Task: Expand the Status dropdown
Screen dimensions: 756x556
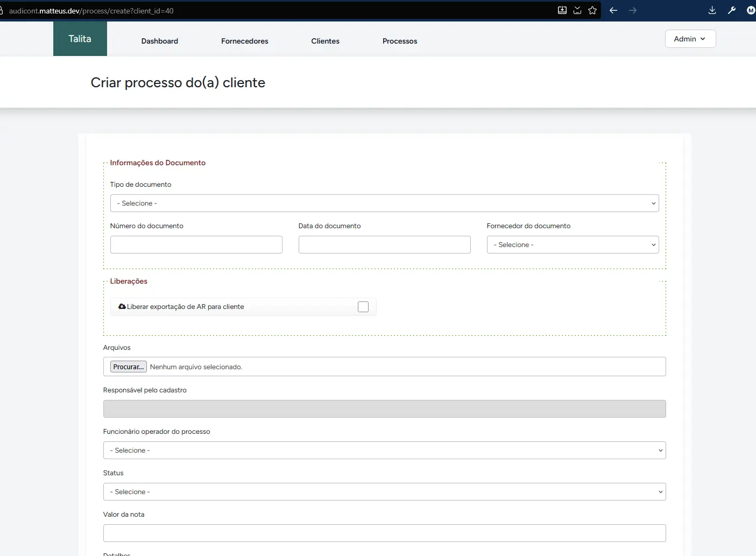Action: click(384, 492)
